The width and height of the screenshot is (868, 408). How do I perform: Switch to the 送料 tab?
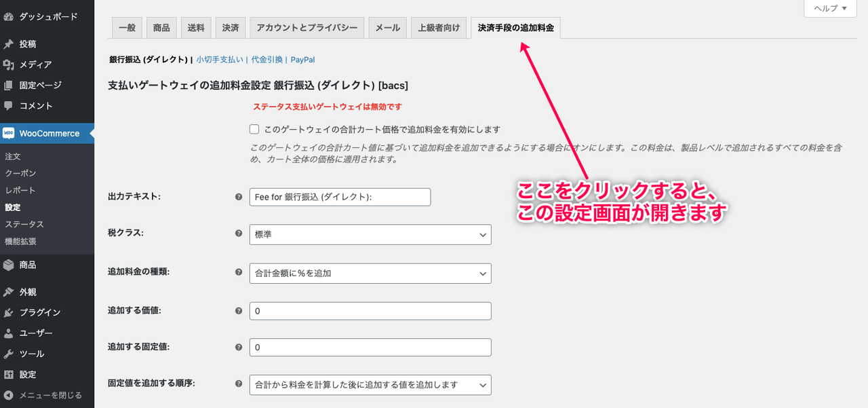click(x=196, y=28)
